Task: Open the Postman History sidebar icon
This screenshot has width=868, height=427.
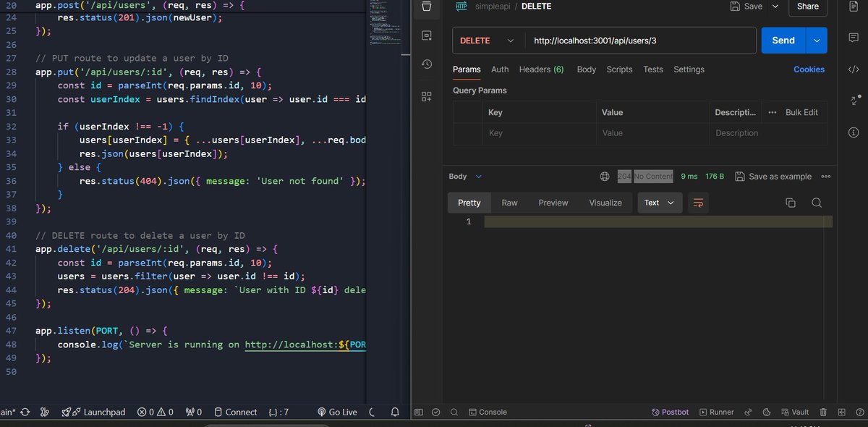Action: [427, 64]
